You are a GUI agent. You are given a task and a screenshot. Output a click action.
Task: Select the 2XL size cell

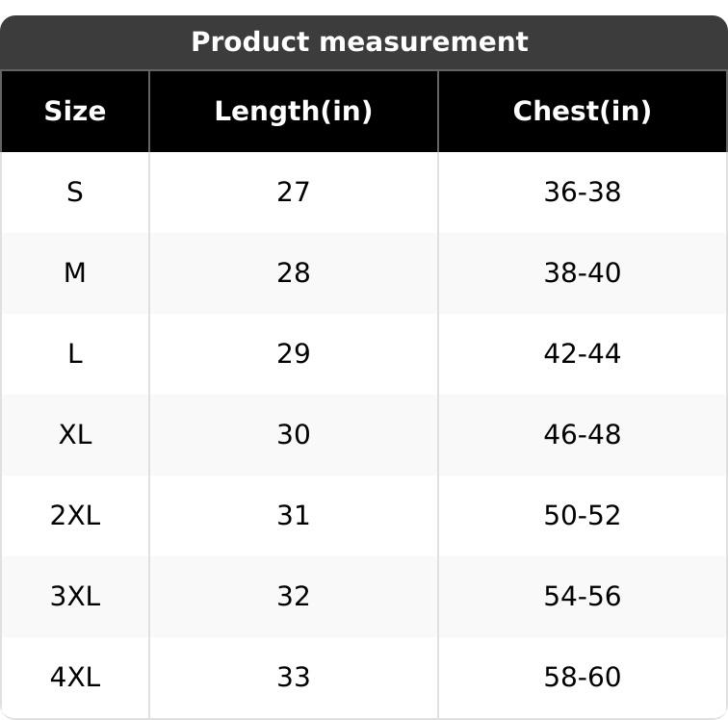(x=75, y=516)
